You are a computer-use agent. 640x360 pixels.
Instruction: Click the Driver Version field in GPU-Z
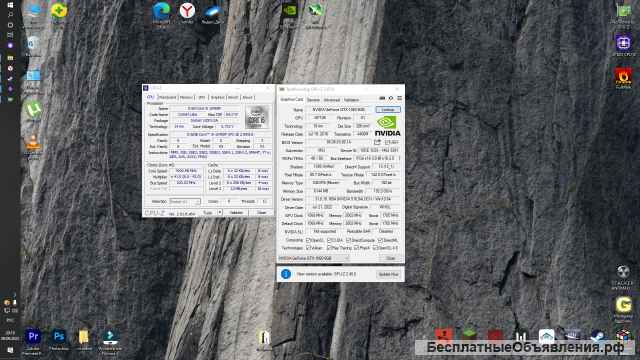353,199
